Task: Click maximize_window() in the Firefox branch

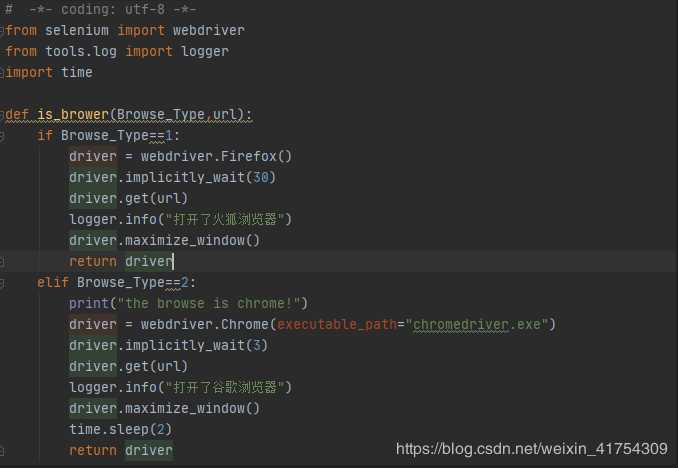Action: click(x=192, y=240)
